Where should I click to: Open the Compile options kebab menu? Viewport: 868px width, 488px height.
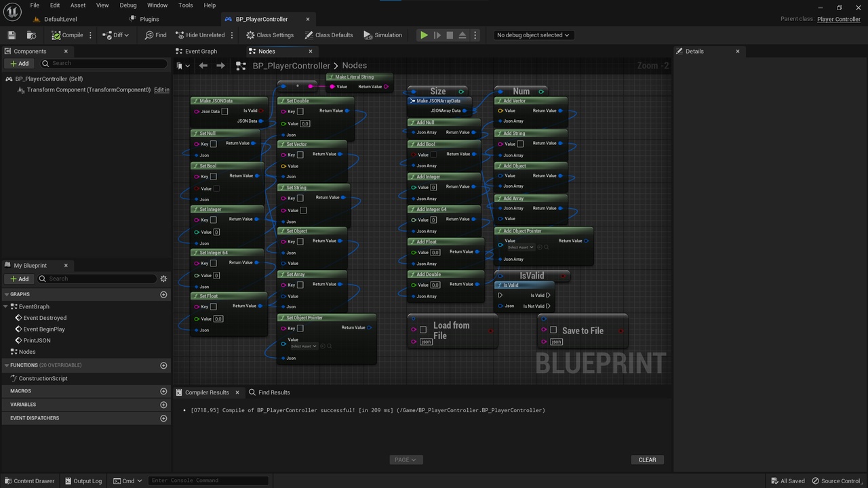tap(90, 35)
